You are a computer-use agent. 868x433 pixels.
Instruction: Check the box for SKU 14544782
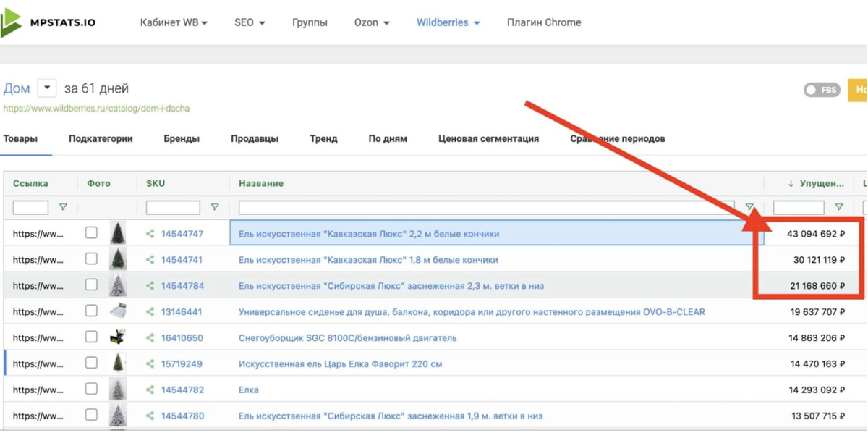pyautogui.click(x=91, y=389)
